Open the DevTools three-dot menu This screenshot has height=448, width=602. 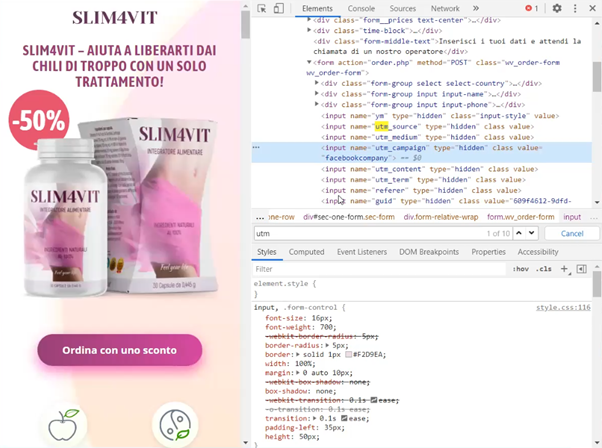[575, 8]
